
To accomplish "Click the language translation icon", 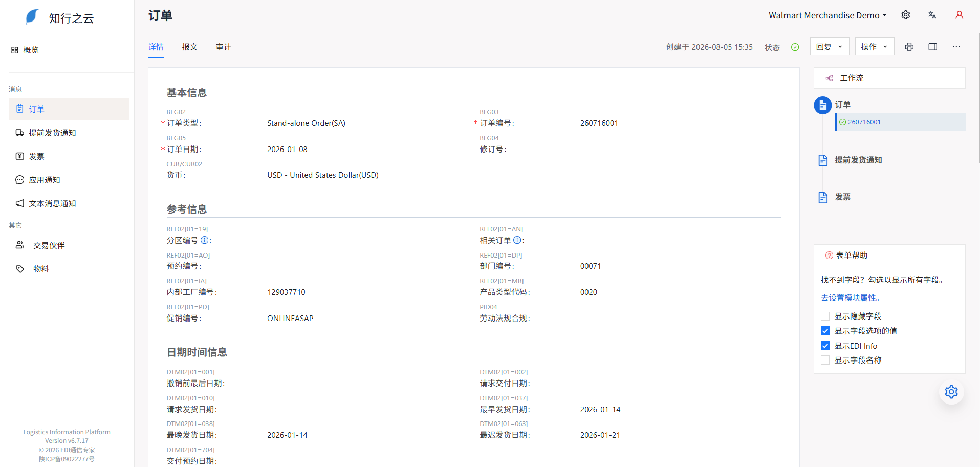I will (932, 15).
